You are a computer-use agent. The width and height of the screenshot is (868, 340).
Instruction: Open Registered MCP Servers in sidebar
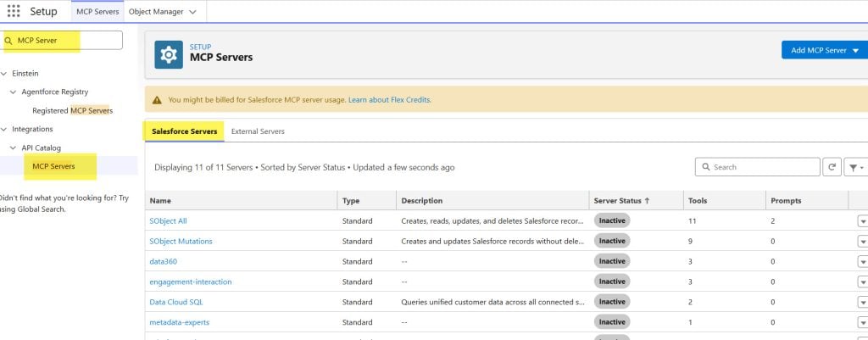click(73, 111)
